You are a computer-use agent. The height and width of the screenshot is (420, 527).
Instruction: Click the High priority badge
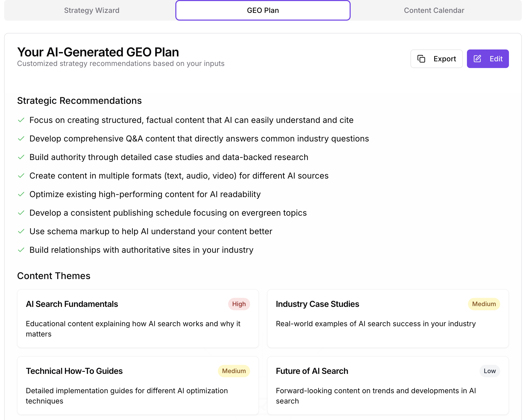coord(239,304)
